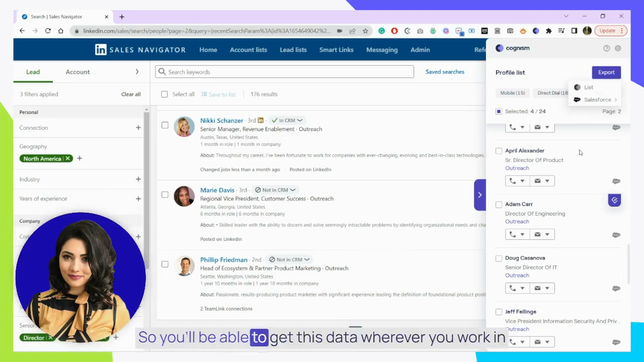Check April Alexander in the profile list
Image resolution: width=644 pixels, height=362 pixels.
pyautogui.click(x=499, y=151)
